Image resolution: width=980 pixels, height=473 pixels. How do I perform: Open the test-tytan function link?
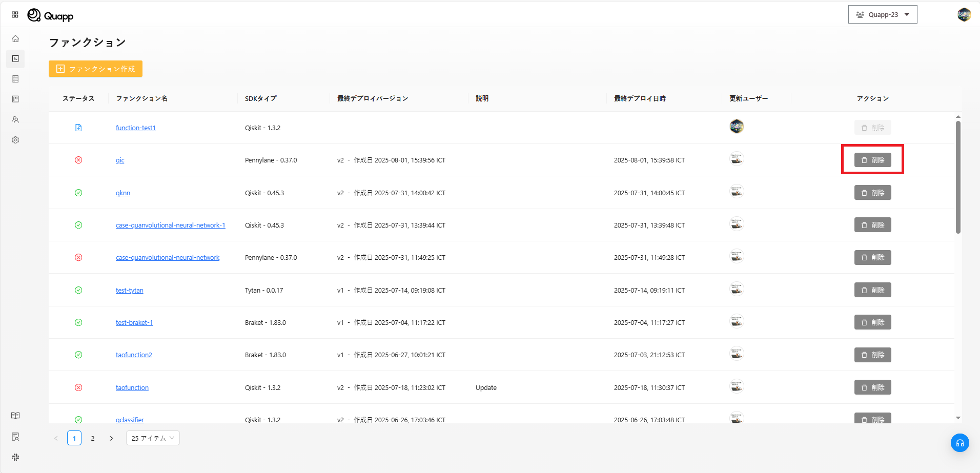point(129,290)
